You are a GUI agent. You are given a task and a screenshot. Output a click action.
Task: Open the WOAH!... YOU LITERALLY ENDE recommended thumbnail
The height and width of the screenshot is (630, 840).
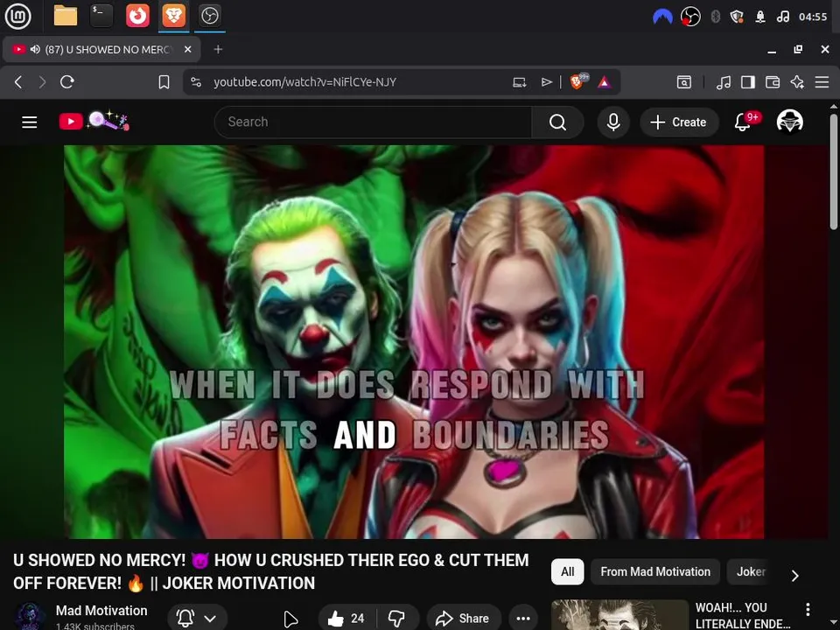619,615
